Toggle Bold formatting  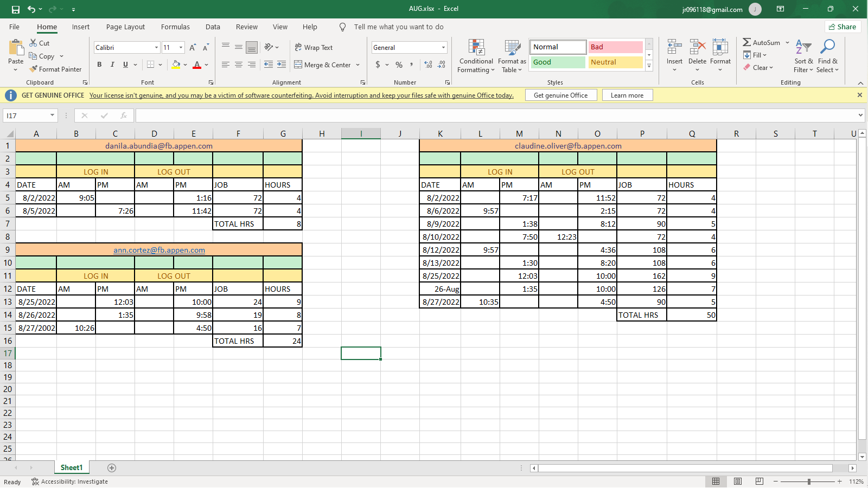pyautogui.click(x=99, y=65)
